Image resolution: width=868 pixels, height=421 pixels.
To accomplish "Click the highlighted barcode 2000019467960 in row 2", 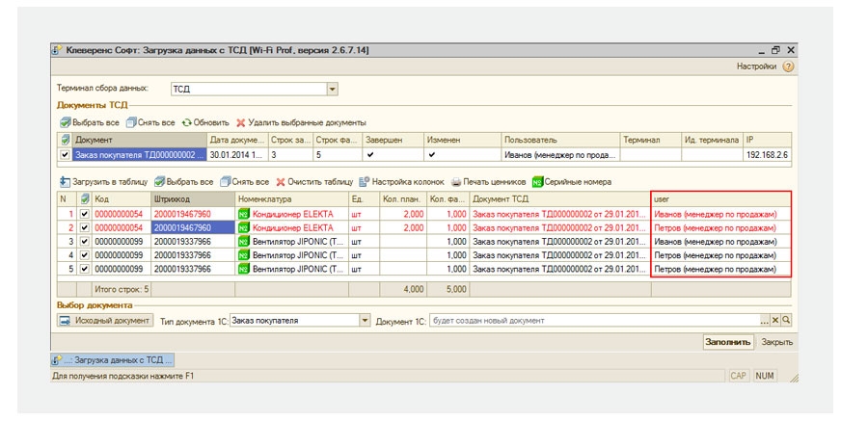I will pos(193,227).
